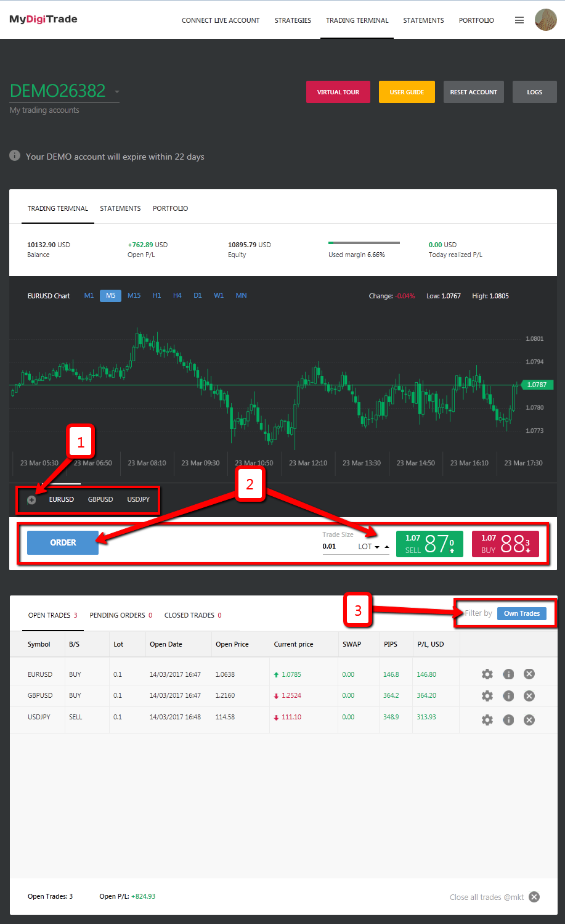This screenshot has width=565, height=924.
Task: Click the trade size up arrow
Action: click(x=386, y=547)
